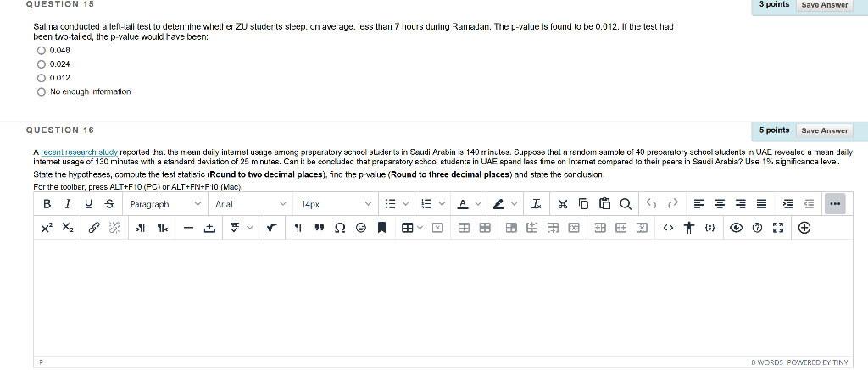Screen dimensions: 868x370
Task: Insert an anchor bookmark
Action: [x=381, y=227]
